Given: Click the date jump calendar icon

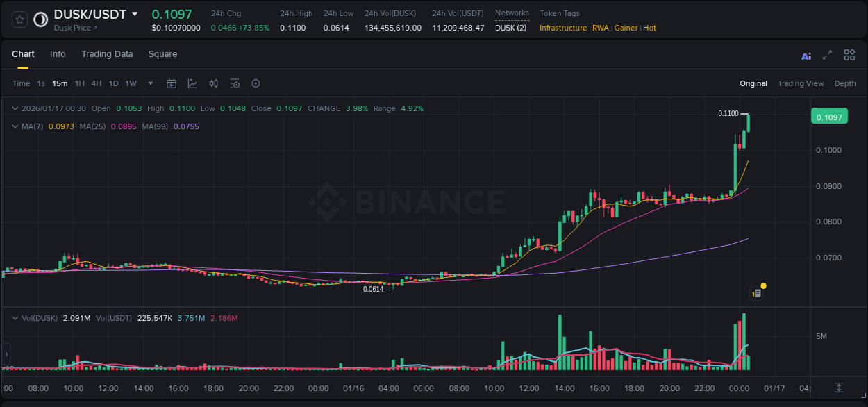Looking at the screenshot, I should tap(172, 83).
